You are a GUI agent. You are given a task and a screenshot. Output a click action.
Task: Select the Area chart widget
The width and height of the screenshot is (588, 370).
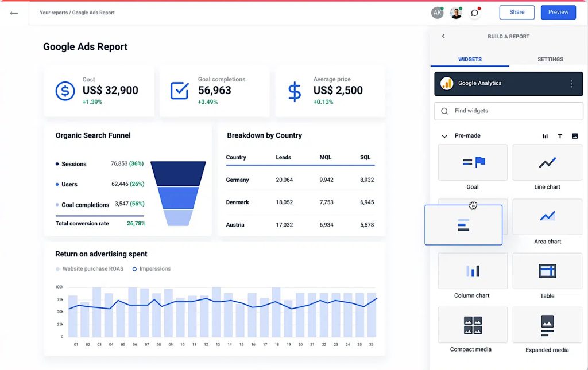point(547,216)
